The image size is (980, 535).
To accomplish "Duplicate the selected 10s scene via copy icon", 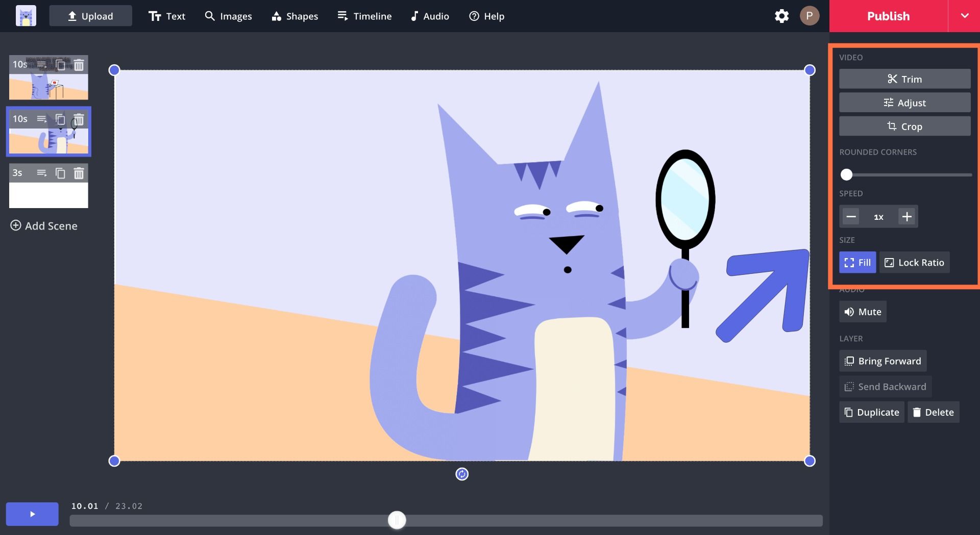I will [x=60, y=119].
